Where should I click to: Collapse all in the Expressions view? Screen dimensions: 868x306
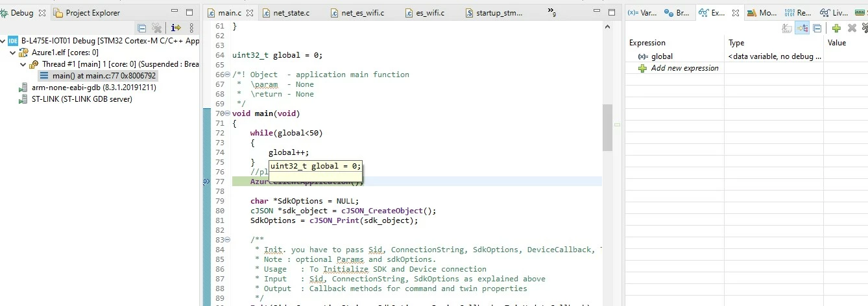pyautogui.click(x=817, y=28)
